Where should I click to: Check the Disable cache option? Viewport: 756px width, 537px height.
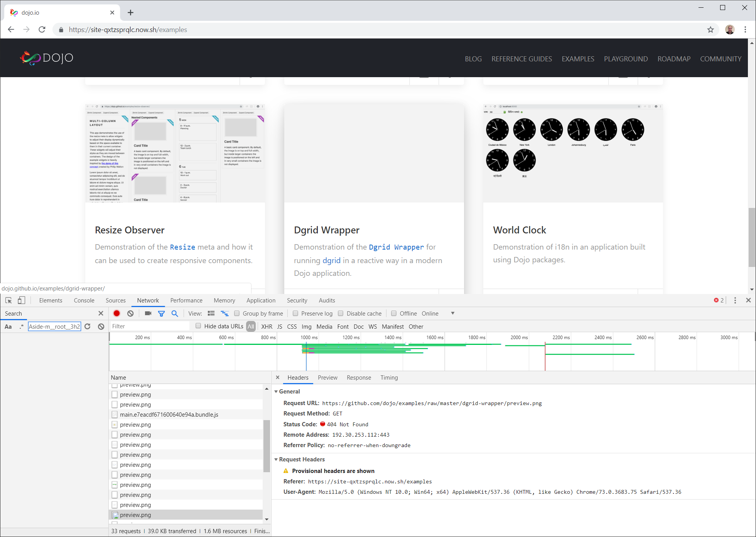341,313
